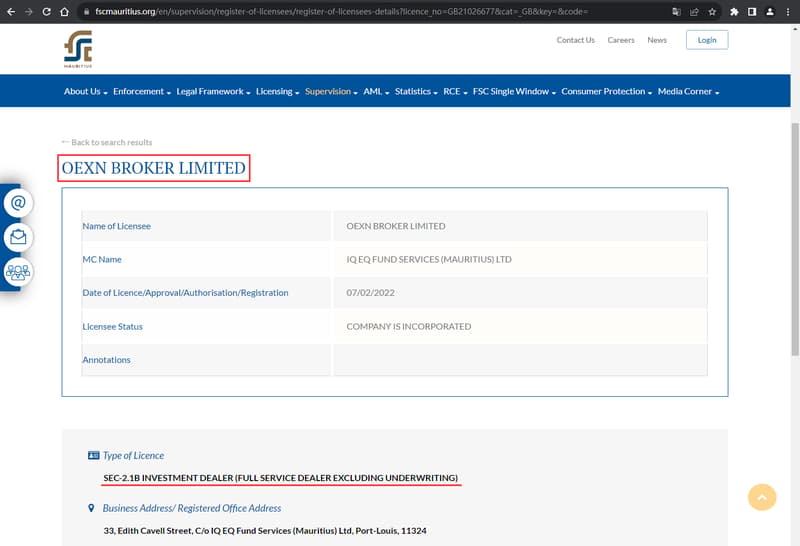The image size is (800, 546).
Task: Go back to search results link
Action: [x=107, y=142]
